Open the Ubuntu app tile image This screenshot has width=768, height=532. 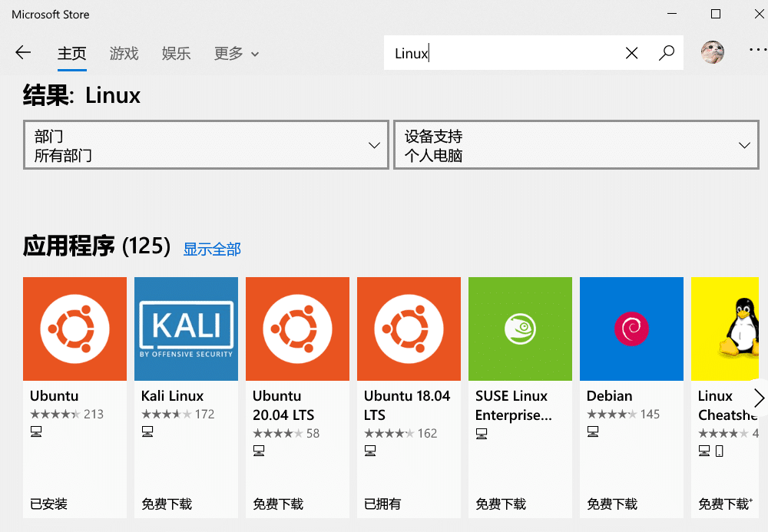75,329
